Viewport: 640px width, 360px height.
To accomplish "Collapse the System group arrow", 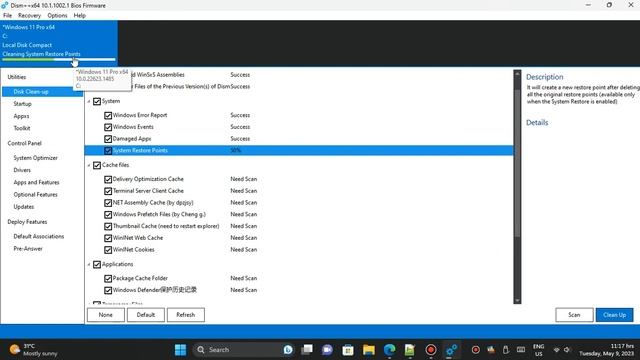I will 89,101.
